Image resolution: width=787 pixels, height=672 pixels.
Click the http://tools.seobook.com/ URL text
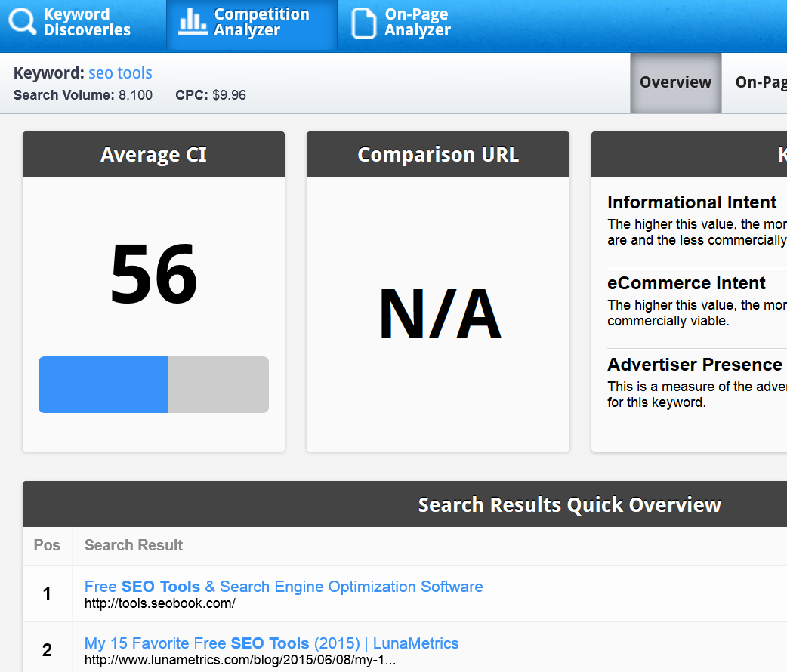(159, 603)
